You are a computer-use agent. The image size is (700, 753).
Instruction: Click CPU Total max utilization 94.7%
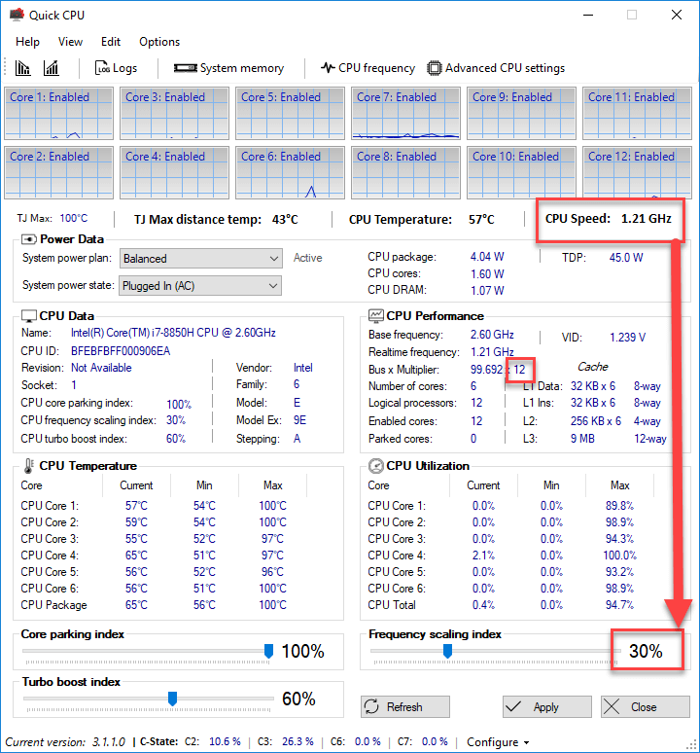pyautogui.click(x=619, y=604)
